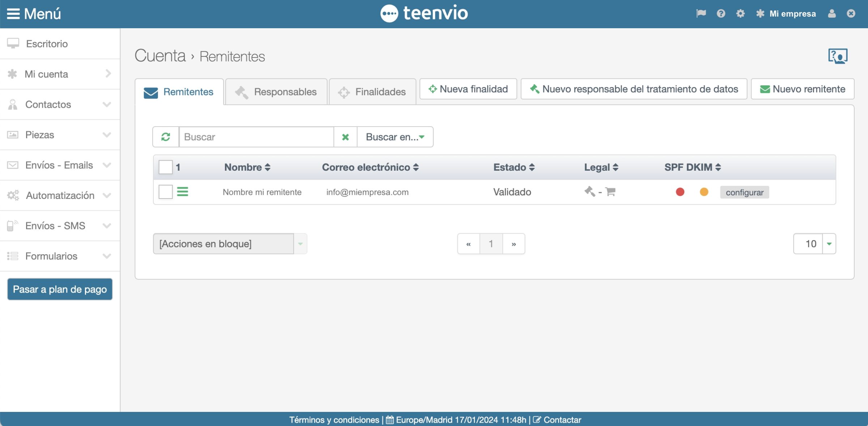Click the Validado status text
The height and width of the screenshot is (426, 868).
click(512, 192)
